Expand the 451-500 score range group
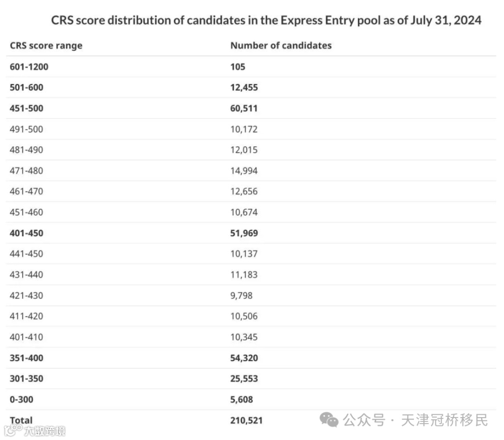The height and width of the screenshot is (440, 504). point(27,108)
